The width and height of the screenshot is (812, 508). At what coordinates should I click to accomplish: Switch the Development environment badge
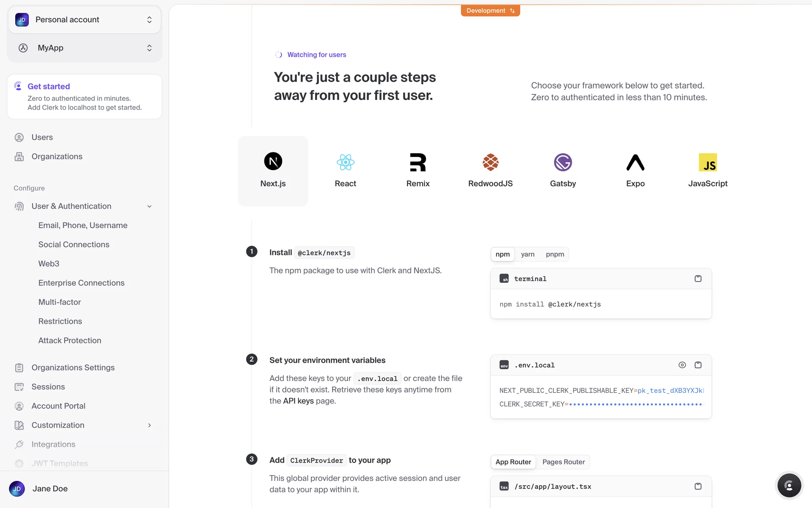[490, 11]
